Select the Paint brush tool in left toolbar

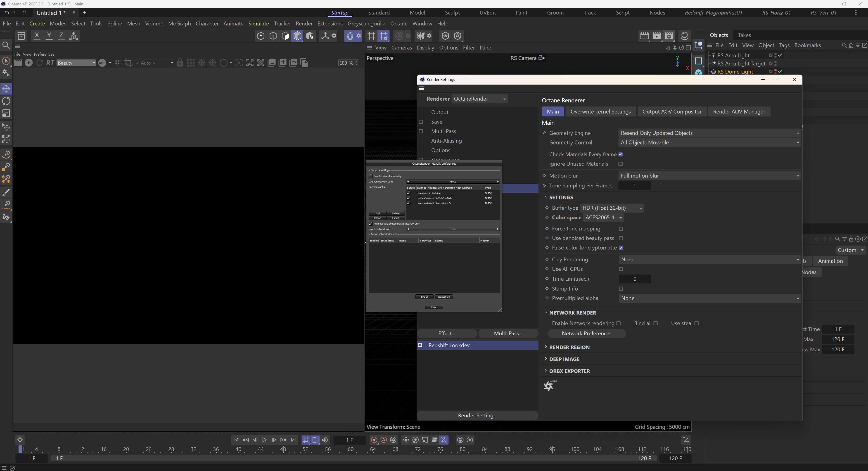[x=6, y=193]
